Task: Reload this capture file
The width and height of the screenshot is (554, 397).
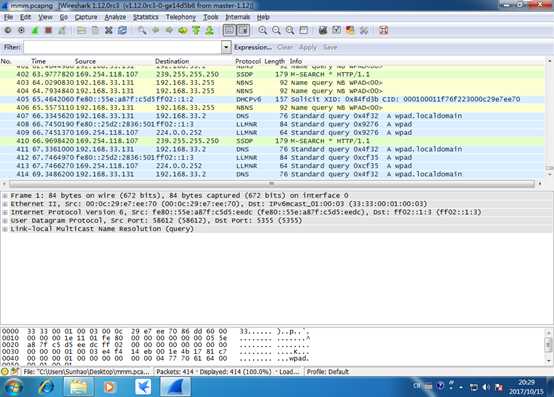Action: (122, 30)
